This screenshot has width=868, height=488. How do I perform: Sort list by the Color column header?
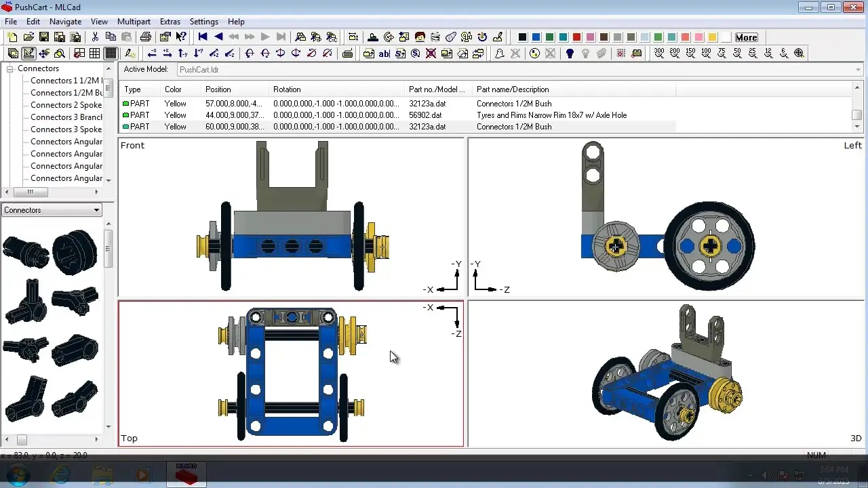coord(180,89)
